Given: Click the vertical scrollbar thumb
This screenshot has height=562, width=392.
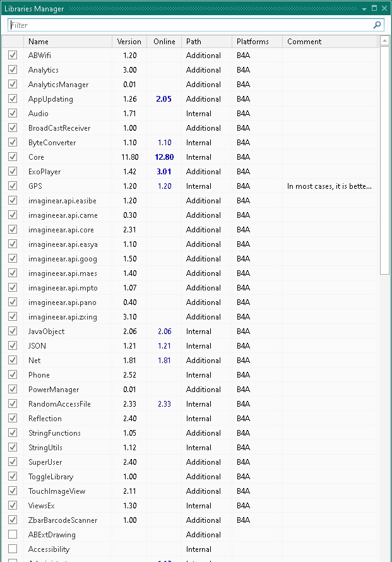Looking at the screenshot, I should pyautogui.click(x=384, y=160).
